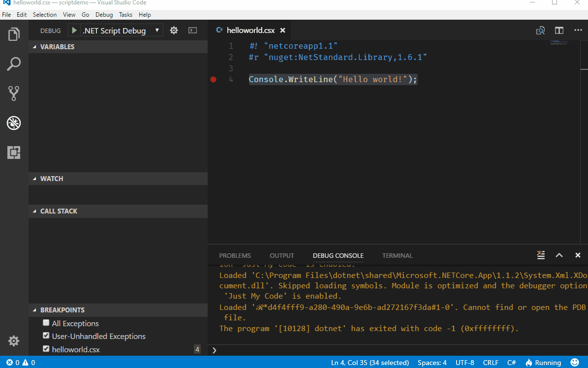This screenshot has height=368, width=588.
Task: Open launch.json via the debug gear
Action: tap(174, 30)
